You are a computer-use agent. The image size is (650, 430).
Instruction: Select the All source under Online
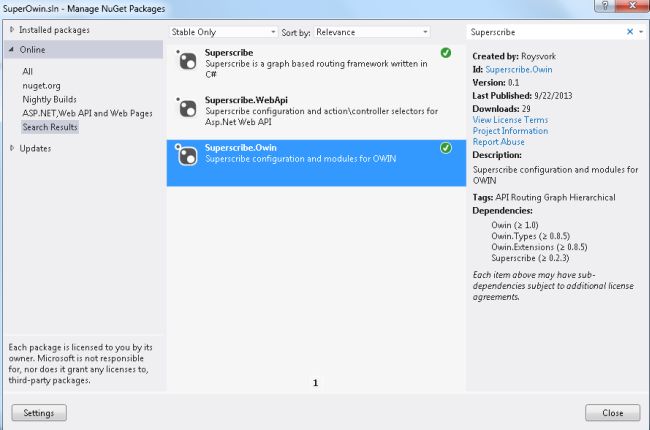coord(27,71)
